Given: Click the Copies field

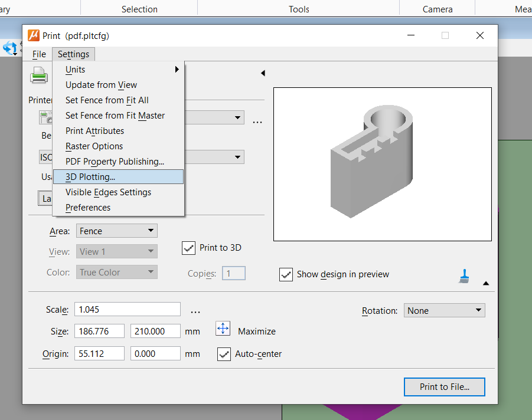Looking at the screenshot, I should 234,274.
